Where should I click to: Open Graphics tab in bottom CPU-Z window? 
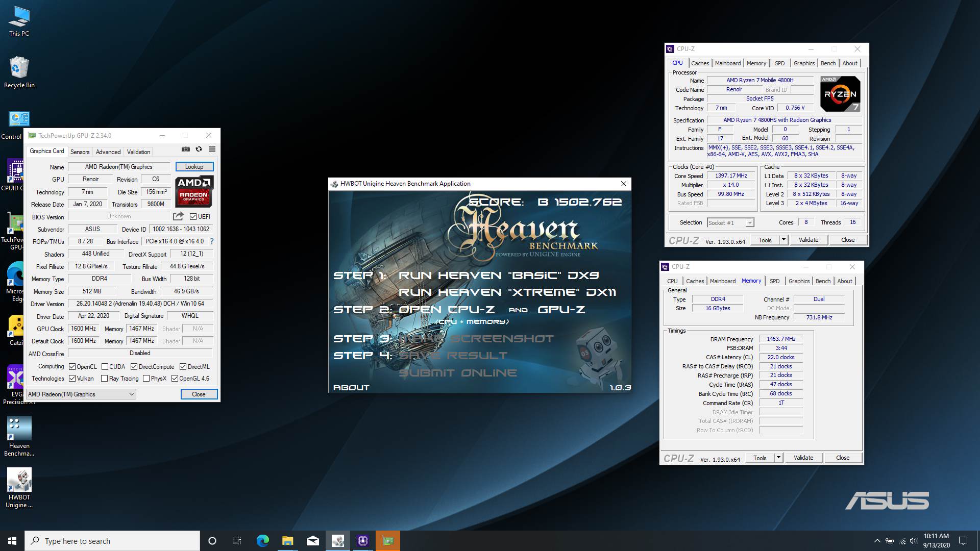pyautogui.click(x=799, y=281)
